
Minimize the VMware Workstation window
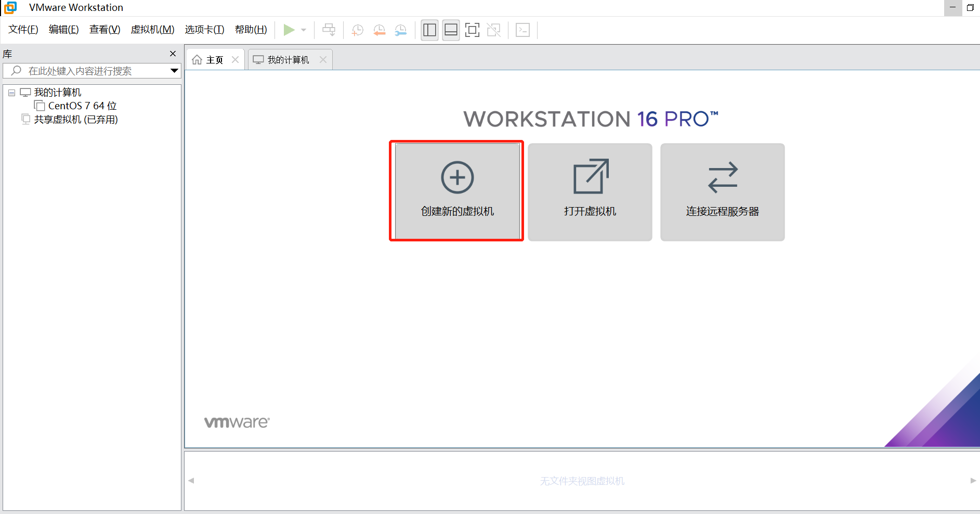click(x=953, y=7)
